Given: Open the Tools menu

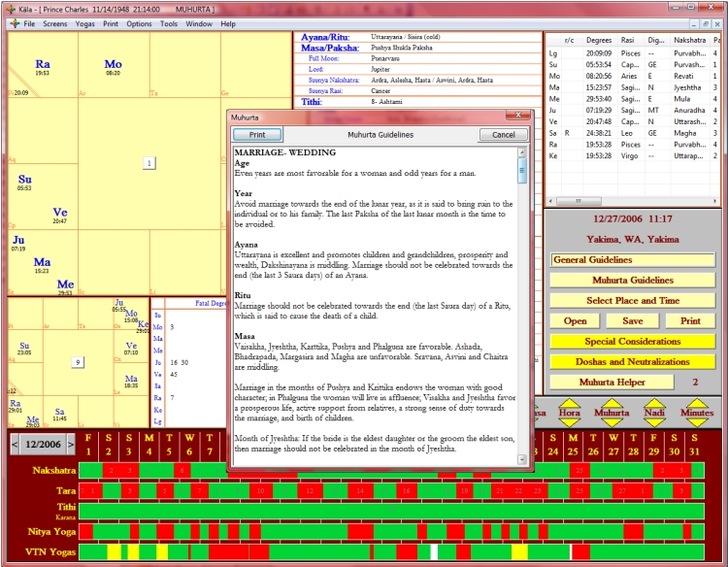Looking at the screenshot, I should click(169, 23).
